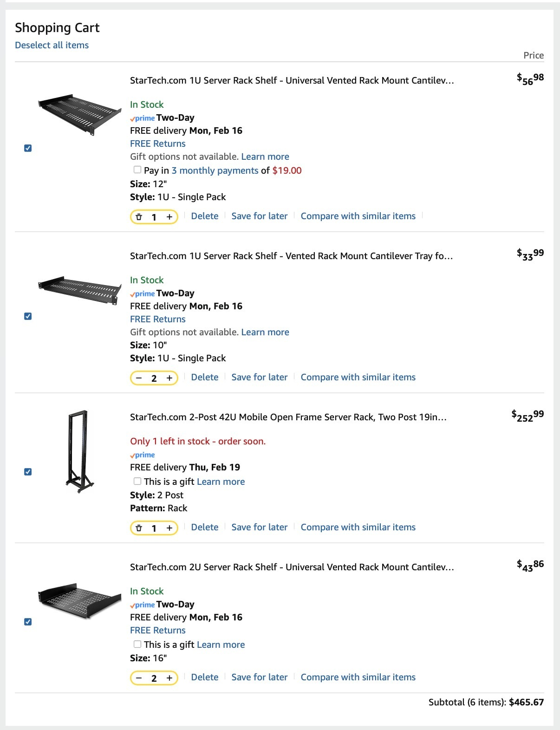The height and width of the screenshot is (730, 560).
Task: Deselect the 2-Post 42U rack item
Action: [28, 472]
